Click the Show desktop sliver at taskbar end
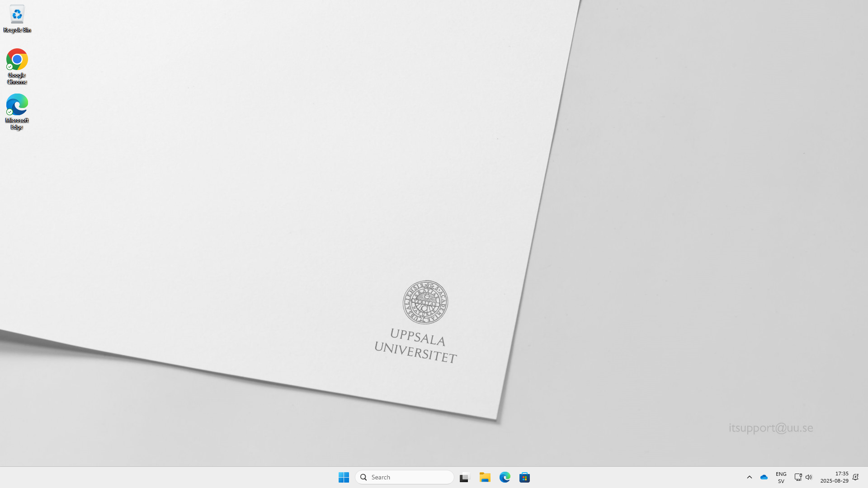The height and width of the screenshot is (488, 868). click(x=866, y=477)
